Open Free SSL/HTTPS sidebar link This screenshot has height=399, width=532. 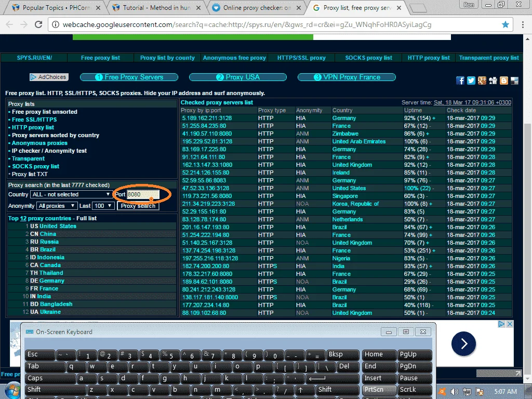(34, 119)
